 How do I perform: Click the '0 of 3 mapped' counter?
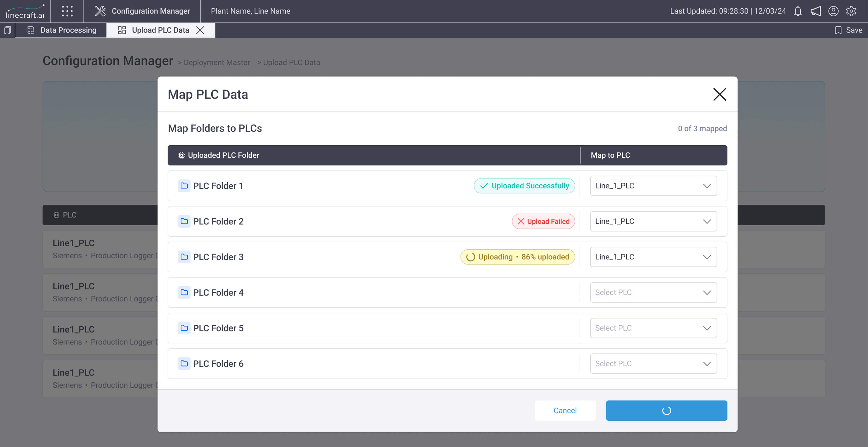pyautogui.click(x=702, y=129)
